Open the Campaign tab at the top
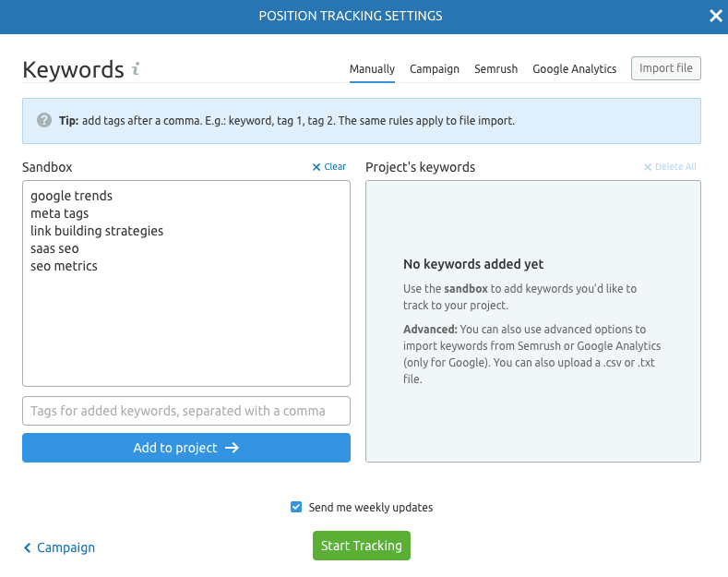Screen dimensions: 728x577 point(434,69)
